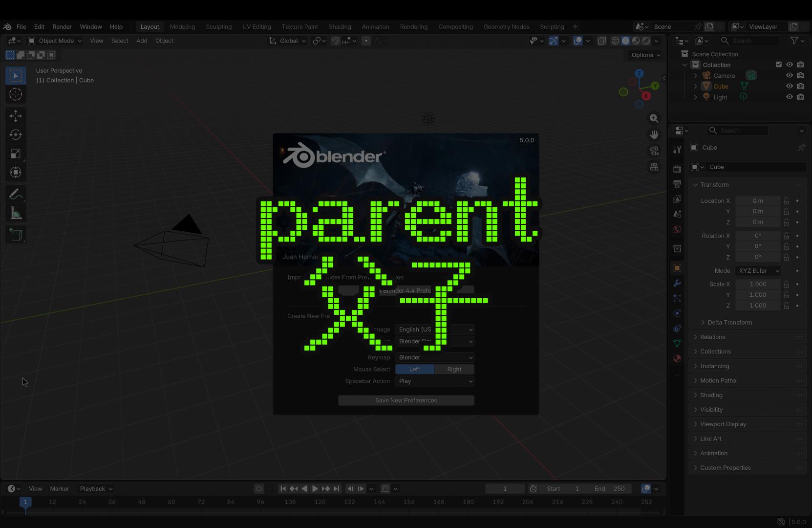Select Right for Mouse Select
Viewport: 812px width, 528px height.
pyautogui.click(x=454, y=369)
